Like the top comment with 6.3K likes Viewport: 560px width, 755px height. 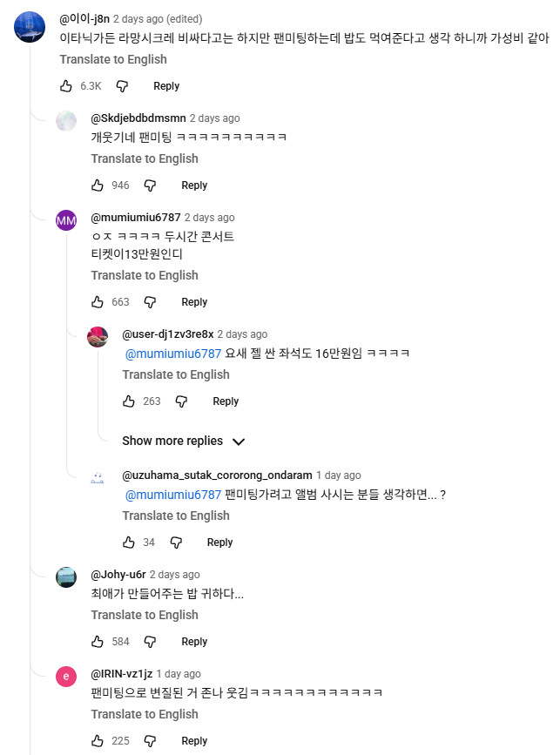pyautogui.click(x=66, y=86)
